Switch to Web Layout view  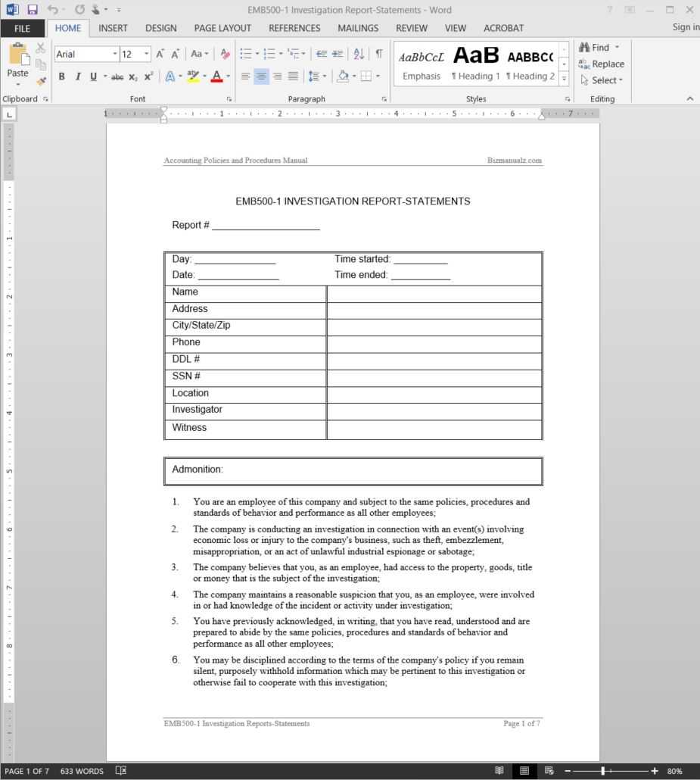[549, 771]
